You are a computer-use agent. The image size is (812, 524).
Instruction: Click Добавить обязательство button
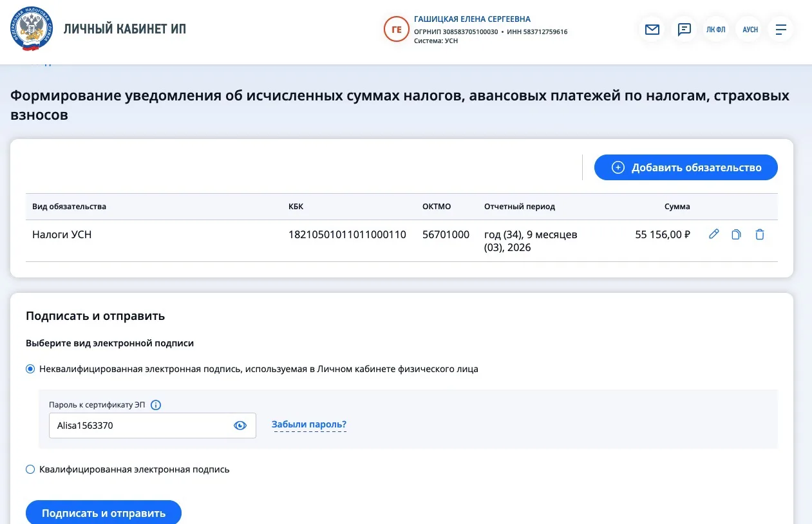pos(686,167)
